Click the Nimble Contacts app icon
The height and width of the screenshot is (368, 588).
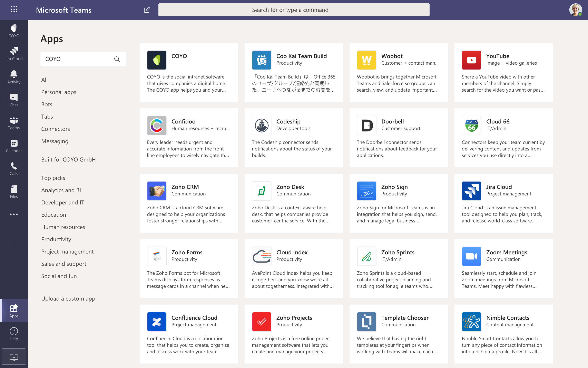472,322
